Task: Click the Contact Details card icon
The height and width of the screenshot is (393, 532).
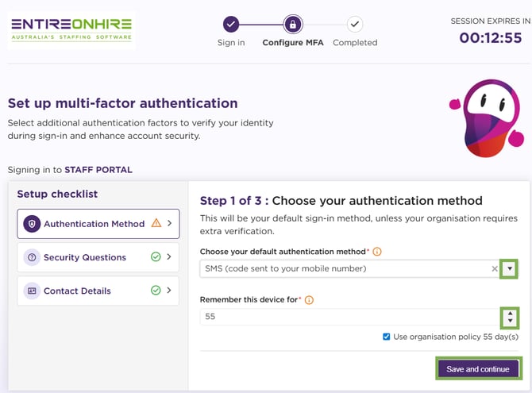Action: pyautogui.click(x=32, y=291)
